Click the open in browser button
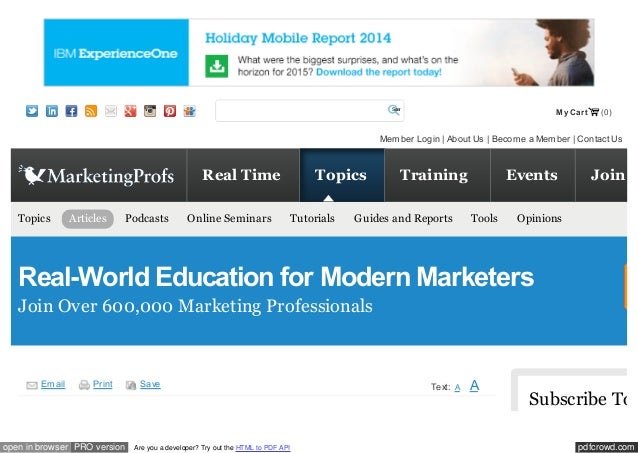The image size is (638, 453). (x=36, y=447)
